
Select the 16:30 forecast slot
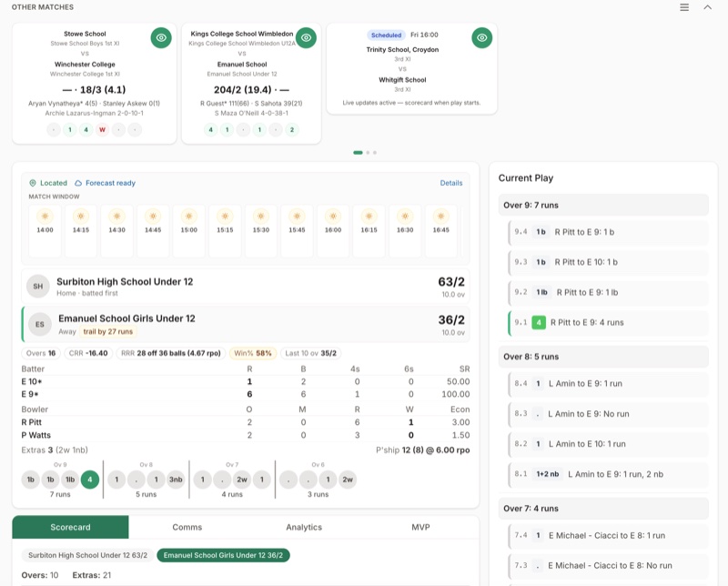pyautogui.click(x=405, y=231)
